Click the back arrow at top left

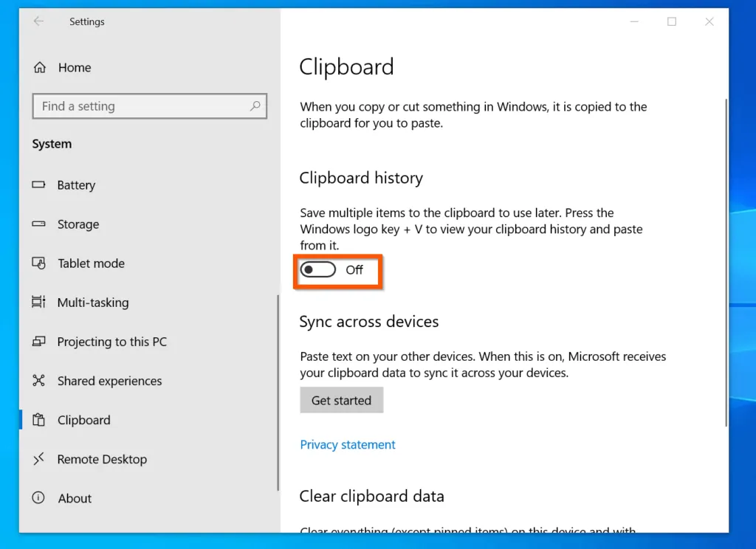38,21
